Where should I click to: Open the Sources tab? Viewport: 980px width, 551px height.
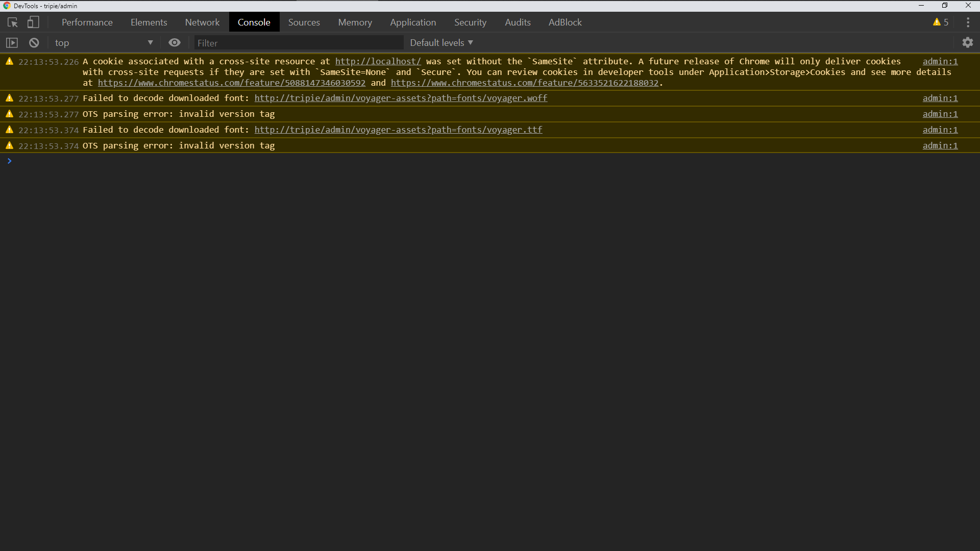coord(304,22)
